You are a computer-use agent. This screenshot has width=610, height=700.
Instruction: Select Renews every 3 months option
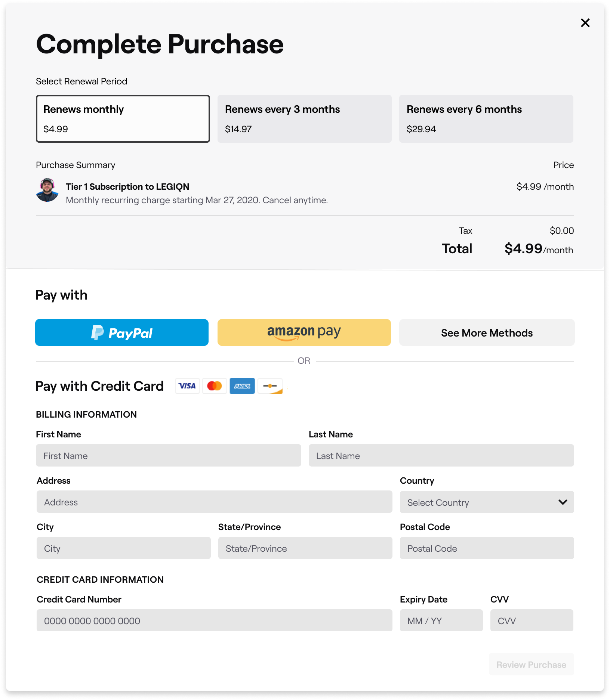point(304,119)
